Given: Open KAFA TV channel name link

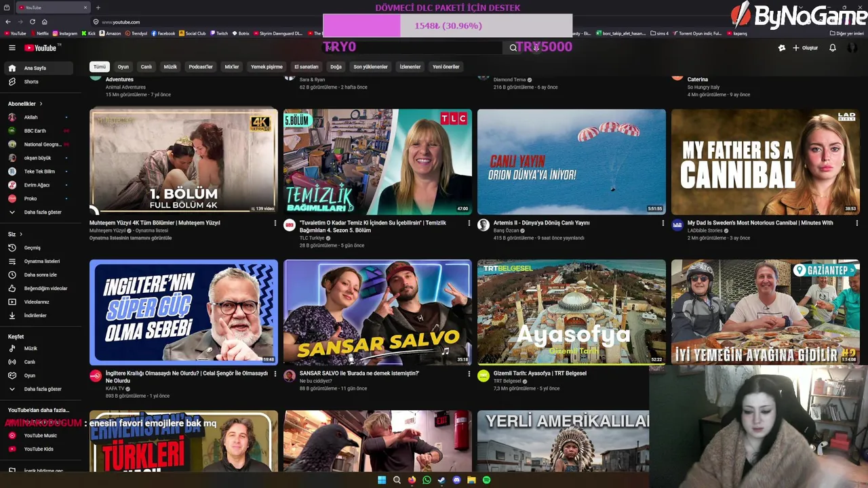Looking at the screenshot, I should 115,388.
